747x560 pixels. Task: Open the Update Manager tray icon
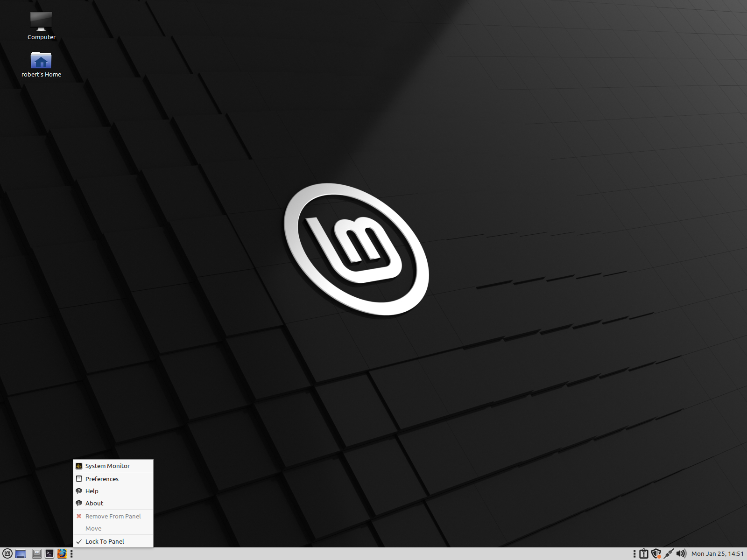click(643, 553)
